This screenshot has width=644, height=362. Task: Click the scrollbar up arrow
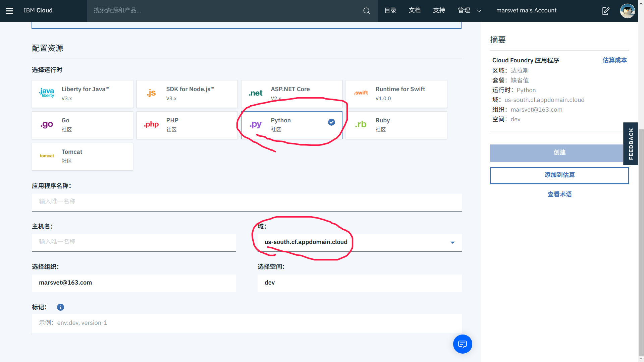point(641,3)
